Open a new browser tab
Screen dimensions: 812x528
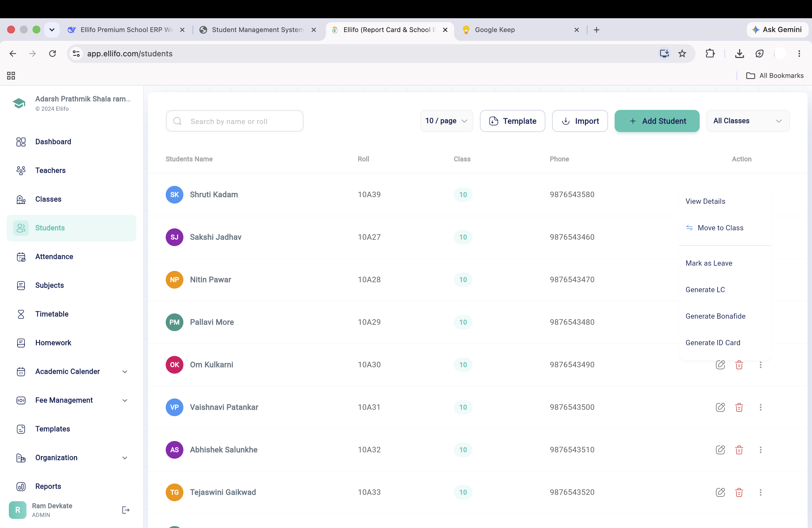pos(596,30)
